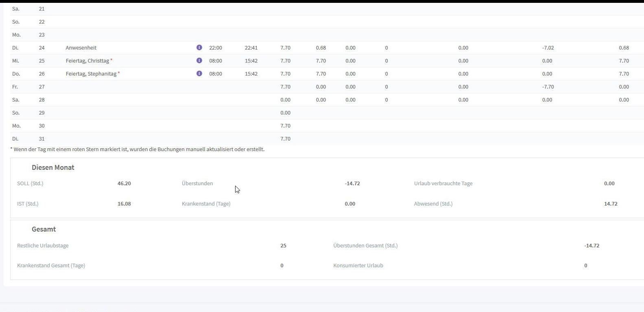
Task: Open info icon for Feiertag Christtag row
Action: coord(199,61)
